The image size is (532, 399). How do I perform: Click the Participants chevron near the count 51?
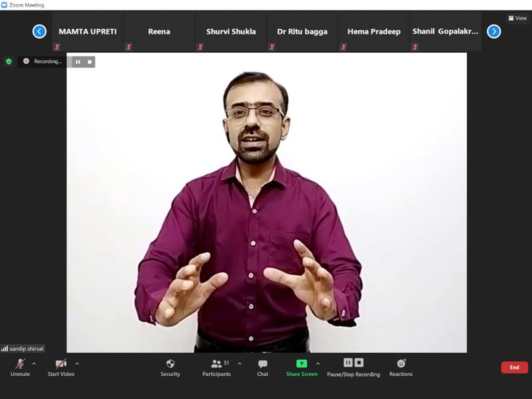[239, 363]
